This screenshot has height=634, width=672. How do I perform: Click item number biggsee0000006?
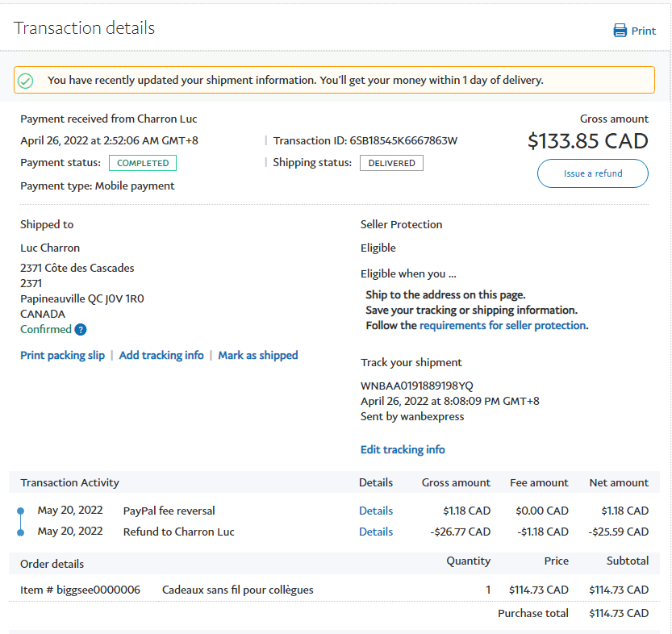(x=98, y=590)
